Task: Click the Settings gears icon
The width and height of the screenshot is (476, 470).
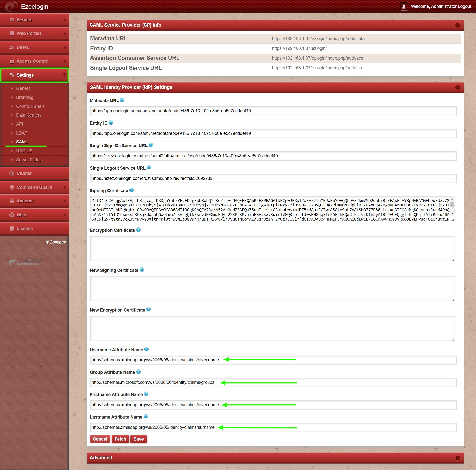Action: [12, 75]
